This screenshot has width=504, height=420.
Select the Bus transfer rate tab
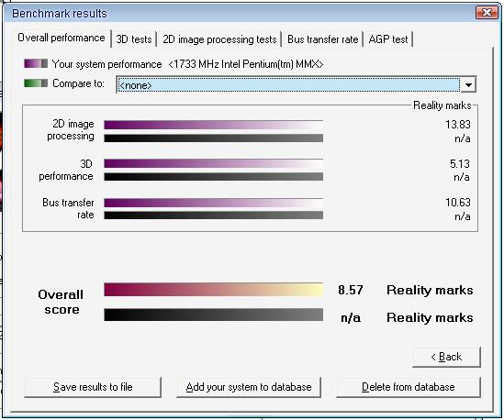tap(322, 39)
